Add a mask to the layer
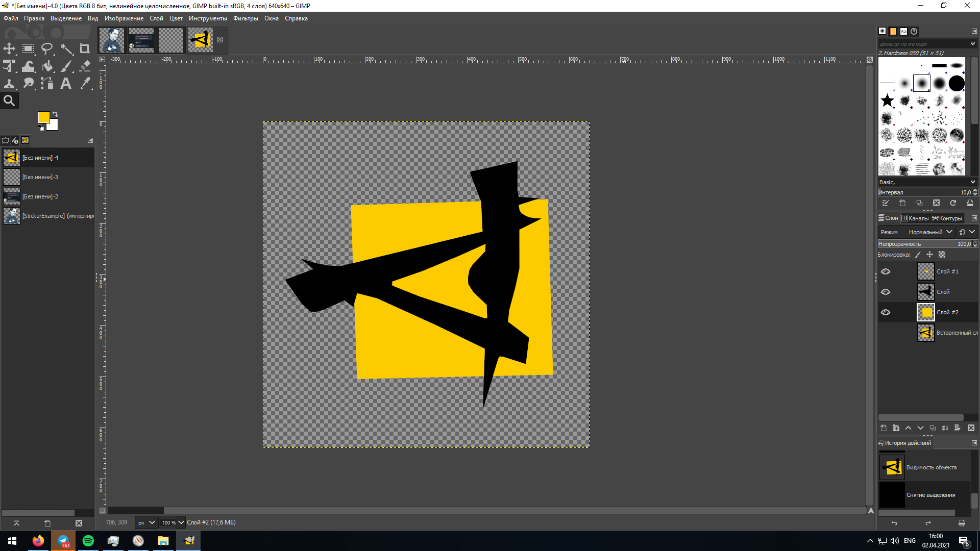This screenshot has width=980, height=551. (957, 428)
